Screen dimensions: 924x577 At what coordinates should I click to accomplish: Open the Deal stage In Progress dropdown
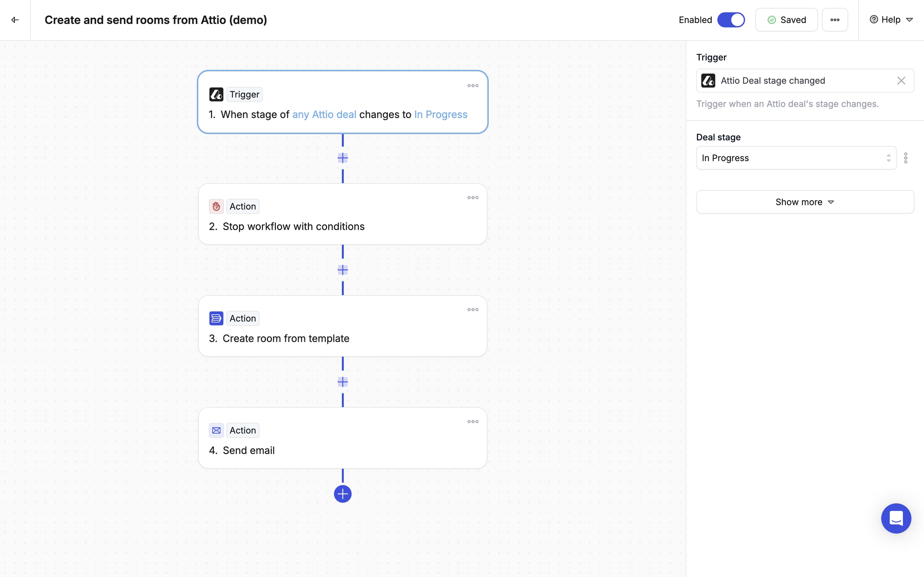(x=795, y=158)
